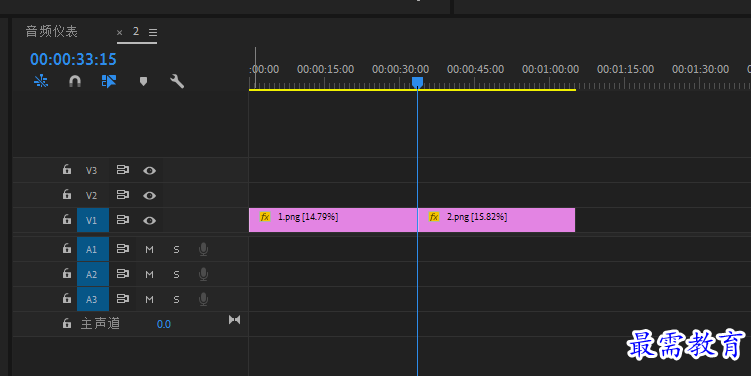
Task: Switch to 音频仪表 tab
Action: [51, 32]
